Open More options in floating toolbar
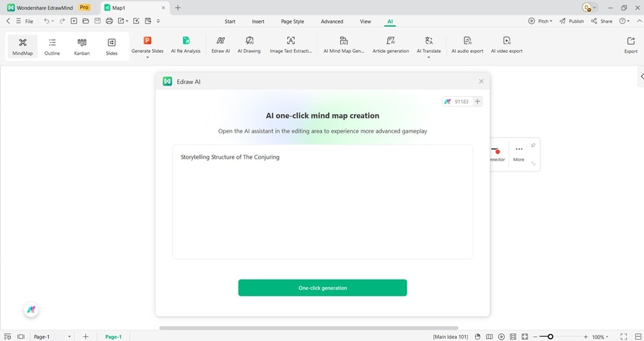The image size is (644, 341). [519, 154]
